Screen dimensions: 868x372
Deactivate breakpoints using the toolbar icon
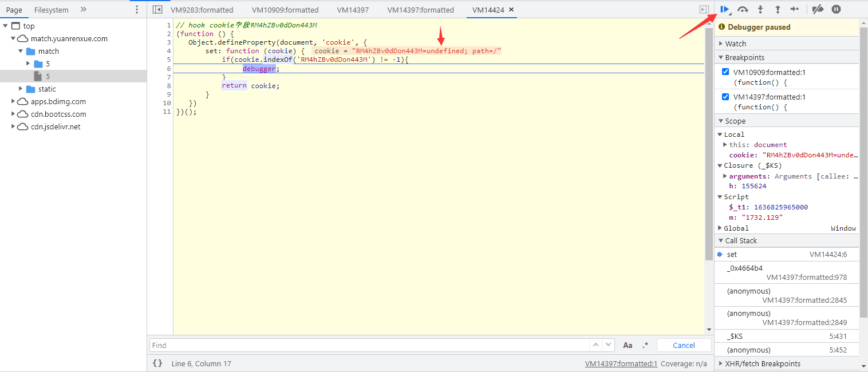coord(818,9)
